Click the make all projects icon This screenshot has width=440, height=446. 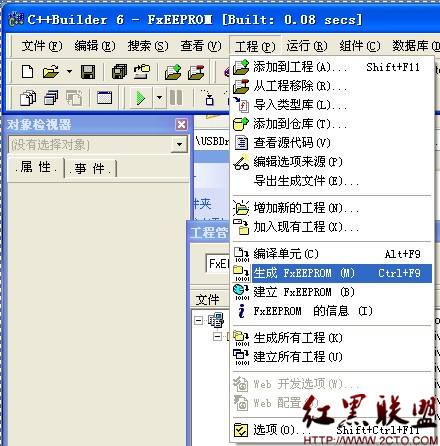tap(241, 338)
